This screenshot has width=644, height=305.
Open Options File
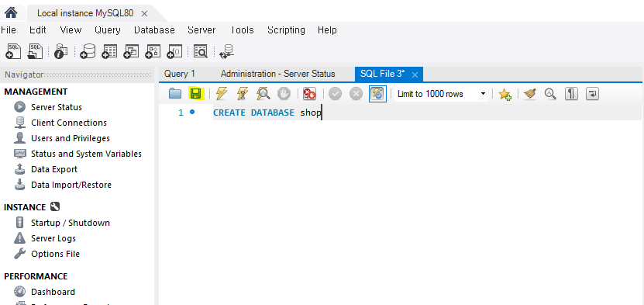coord(55,254)
